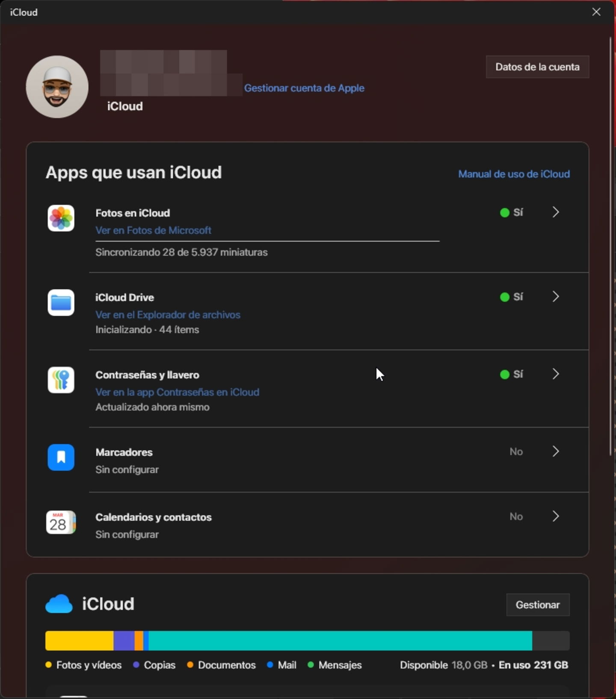Click the 'Contraseñas y llavero' title

point(147,375)
